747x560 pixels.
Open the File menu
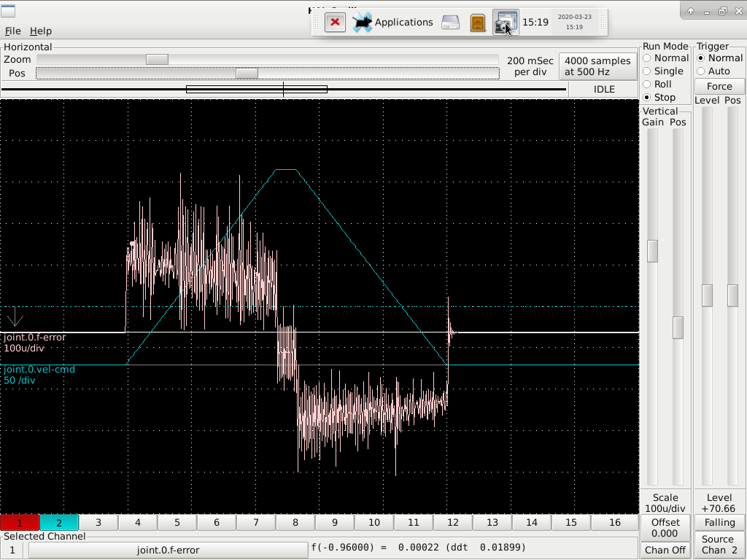pyautogui.click(x=13, y=31)
